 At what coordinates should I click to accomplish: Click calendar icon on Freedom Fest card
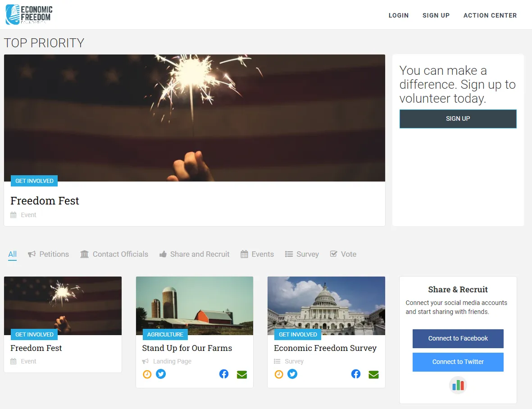point(13,361)
